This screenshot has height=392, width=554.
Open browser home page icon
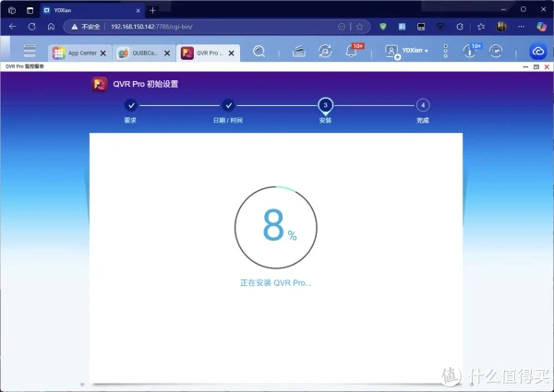(51, 27)
